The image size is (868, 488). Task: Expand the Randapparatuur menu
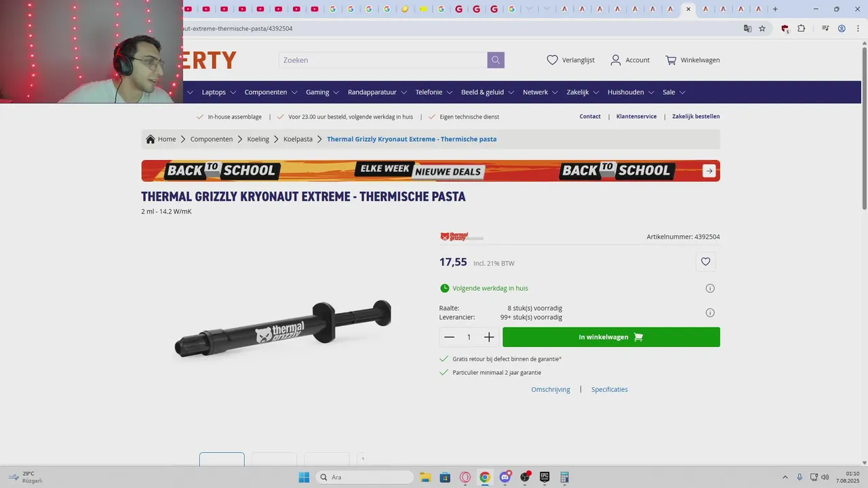pyautogui.click(x=377, y=92)
